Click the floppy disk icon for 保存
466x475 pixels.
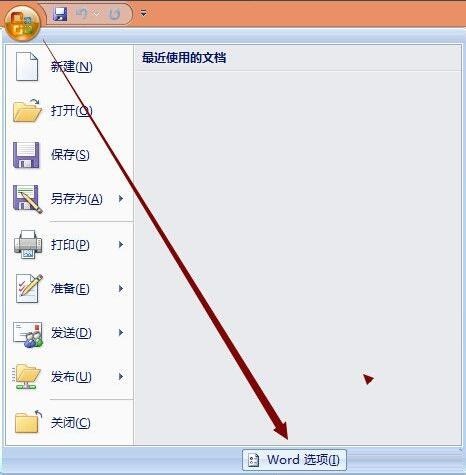(x=26, y=155)
